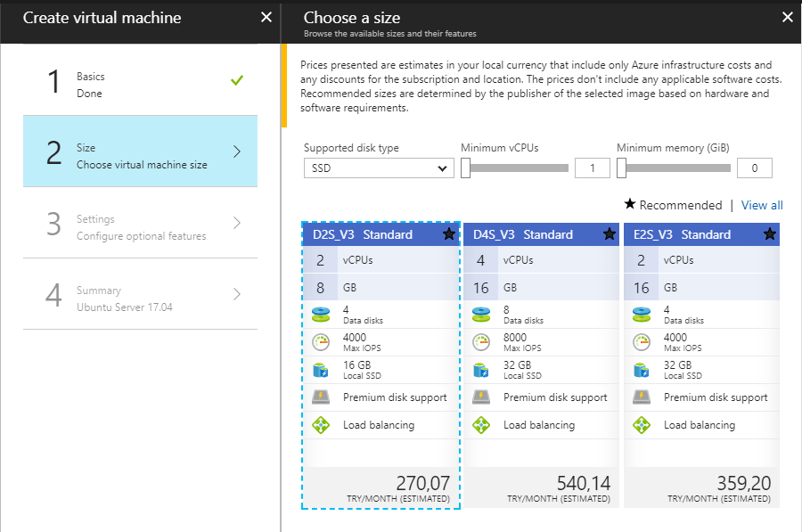This screenshot has height=532, width=802.
Task: Click the Data disks icon on D2S_V3 card
Action: pyautogui.click(x=321, y=314)
